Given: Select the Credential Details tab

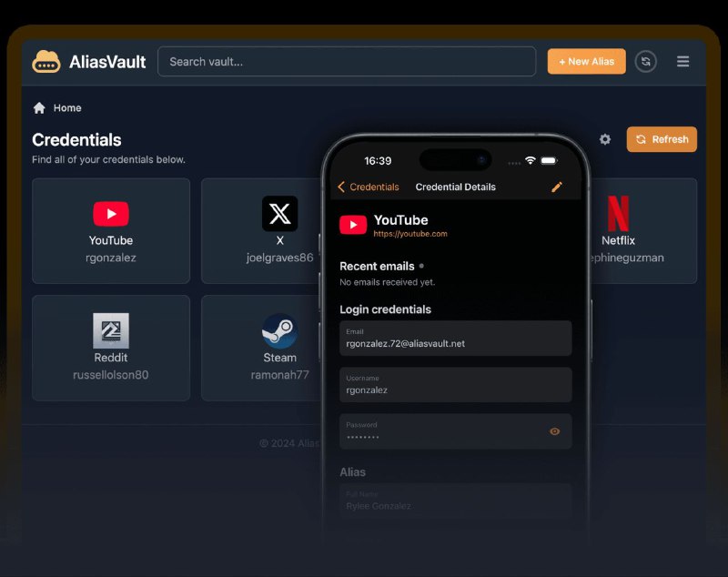Looking at the screenshot, I should point(455,187).
